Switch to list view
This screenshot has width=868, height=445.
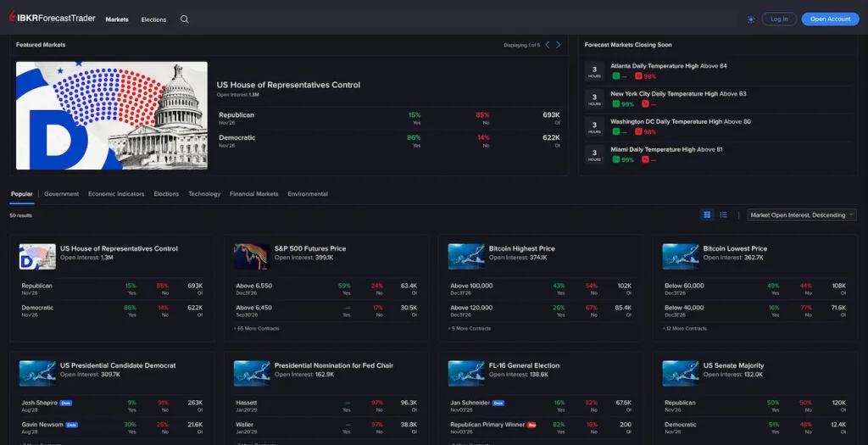pos(723,214)
